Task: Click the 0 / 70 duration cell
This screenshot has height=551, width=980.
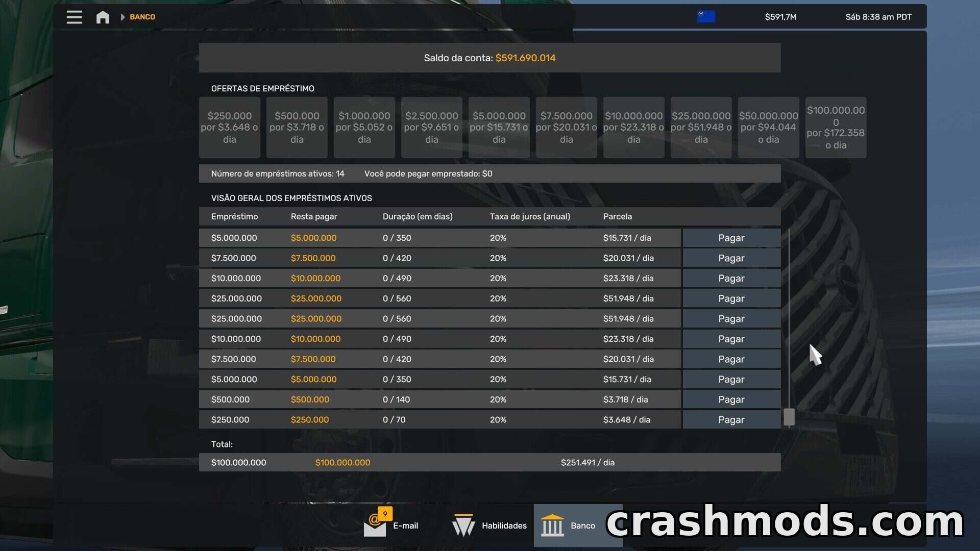Action: click(394, 420)
